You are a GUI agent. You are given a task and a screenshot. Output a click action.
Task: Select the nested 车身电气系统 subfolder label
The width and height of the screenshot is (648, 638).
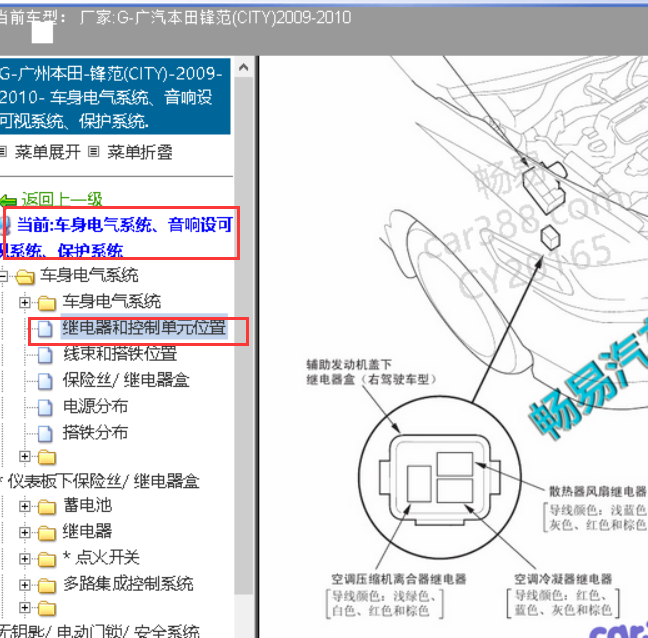(112, 302)
